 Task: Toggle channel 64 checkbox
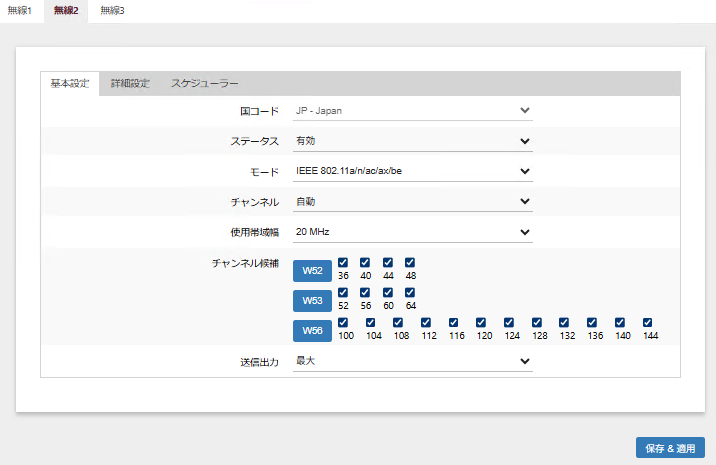point(410,293)
